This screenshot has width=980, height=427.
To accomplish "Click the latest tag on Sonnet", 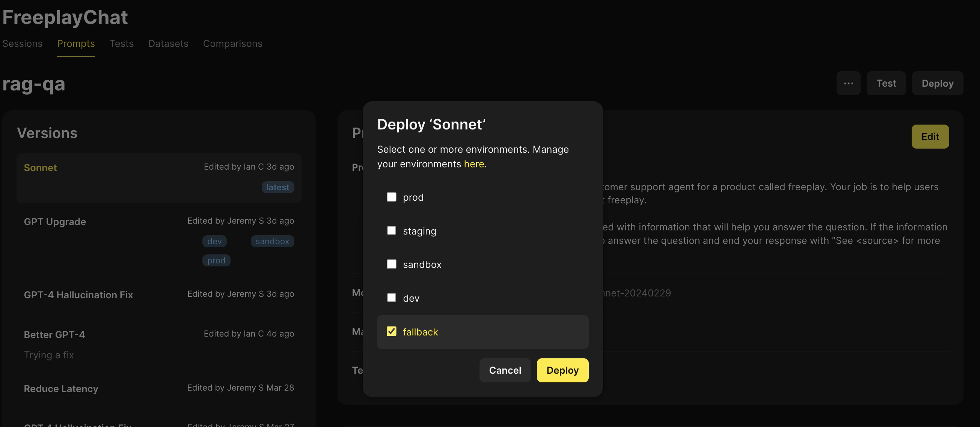I will click(277, 187).
